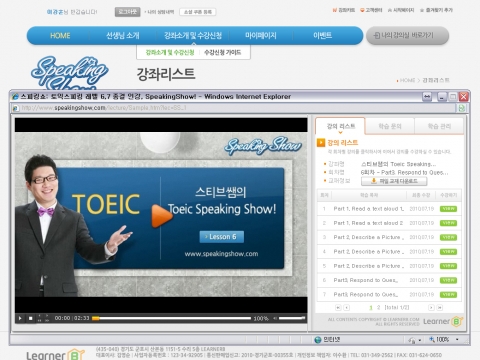Click the 나의 상담내역 link at top
480x360 pixels.
pyautogui.click(x=160, y=12)
